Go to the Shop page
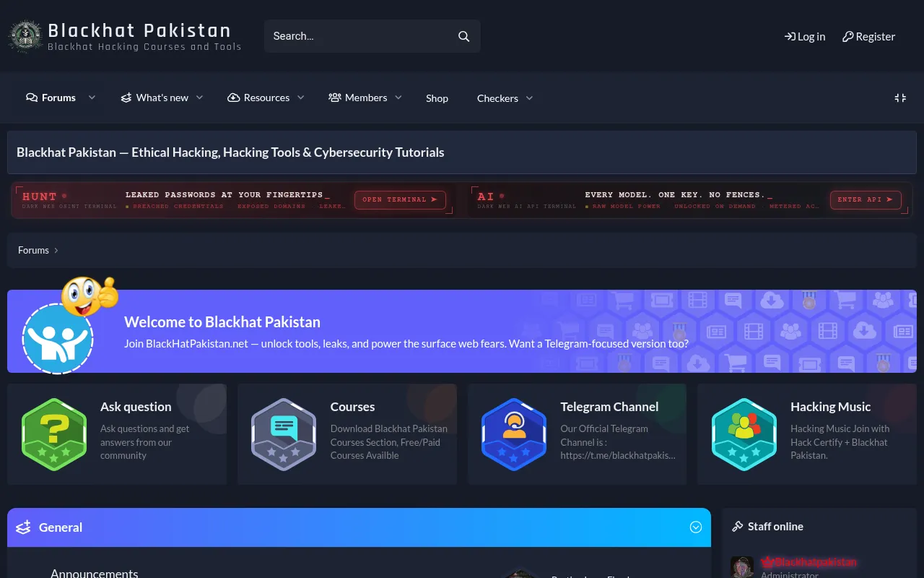 (437, 98)
